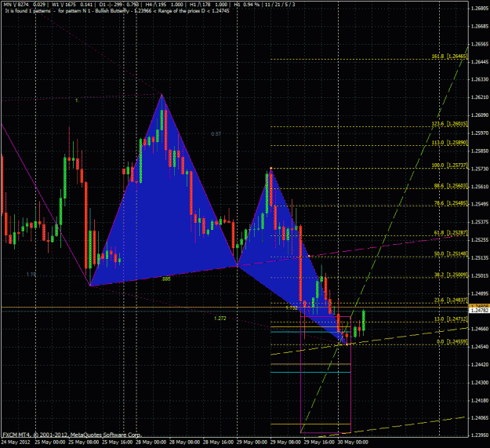Click the 30 May 00:00 time label
Screen dimensions: 490x448
[x=353, y=443]
